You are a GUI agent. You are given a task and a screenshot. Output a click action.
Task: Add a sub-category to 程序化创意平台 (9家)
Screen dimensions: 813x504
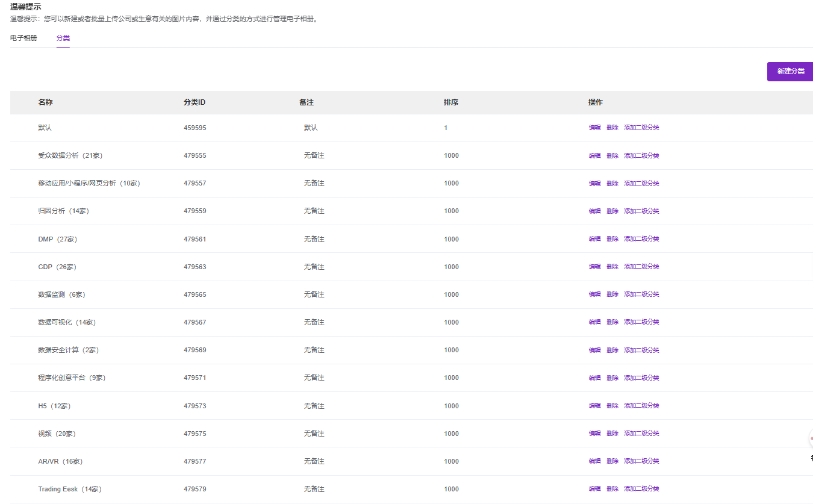tap(641, 378)
